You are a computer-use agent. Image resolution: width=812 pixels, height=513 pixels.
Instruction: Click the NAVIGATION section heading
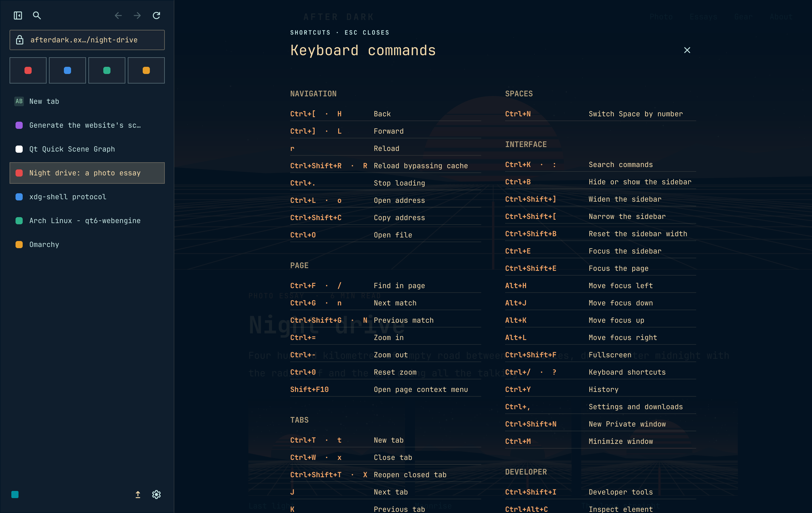313,94
